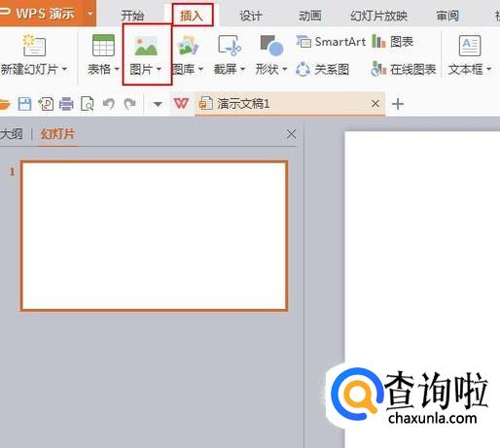
Task: Click the New Slide (新建幻灯片) icon
Action: [34, 46]
